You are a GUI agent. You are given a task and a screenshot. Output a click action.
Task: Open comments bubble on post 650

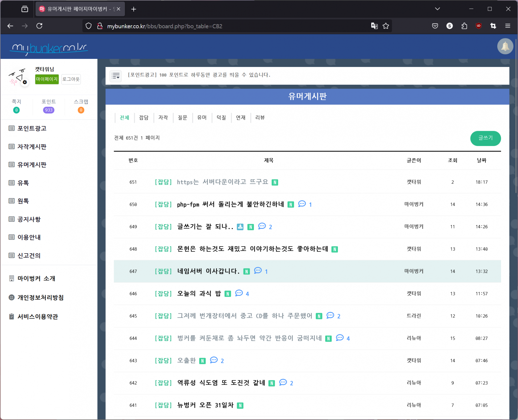click(x=302, y=204)
